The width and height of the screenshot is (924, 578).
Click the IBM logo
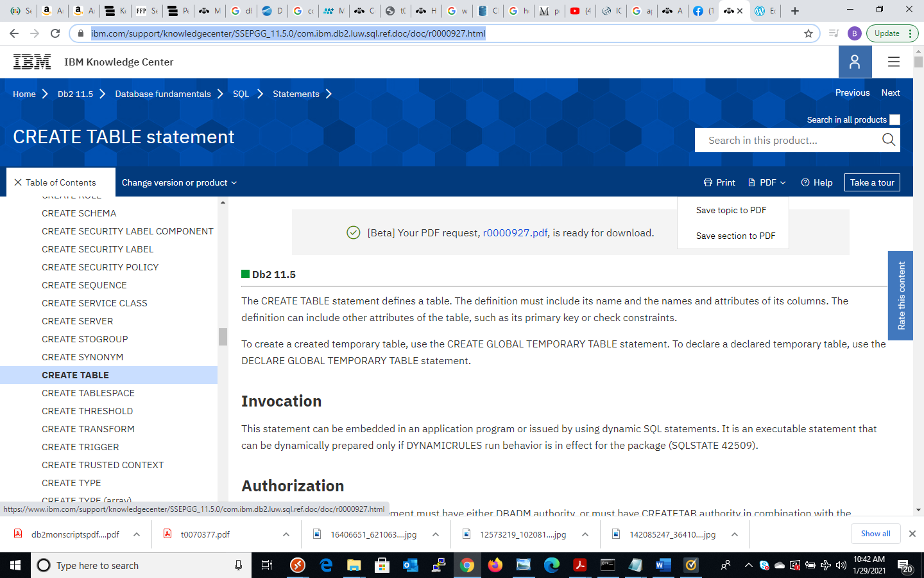tap(32, 62)
